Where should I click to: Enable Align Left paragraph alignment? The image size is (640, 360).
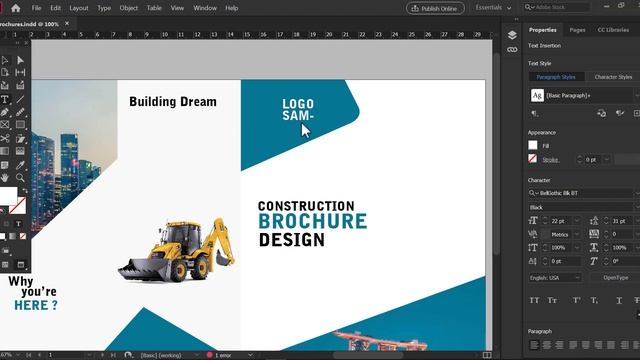pyautogui.click(x=534, y=345)
